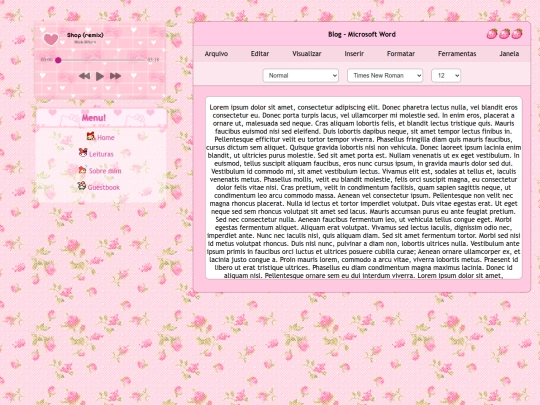
Task: Click the Blog - Microsoft Word title
Action: tap(362, 34)
